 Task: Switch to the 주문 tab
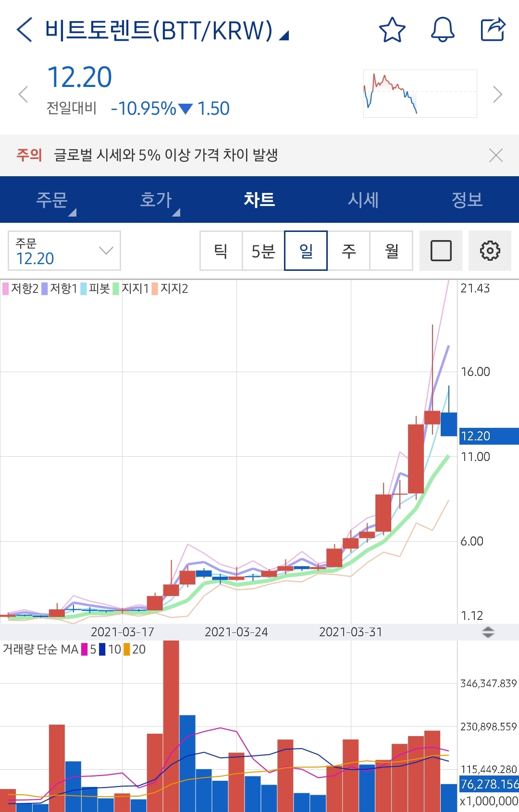click(52, 199)
